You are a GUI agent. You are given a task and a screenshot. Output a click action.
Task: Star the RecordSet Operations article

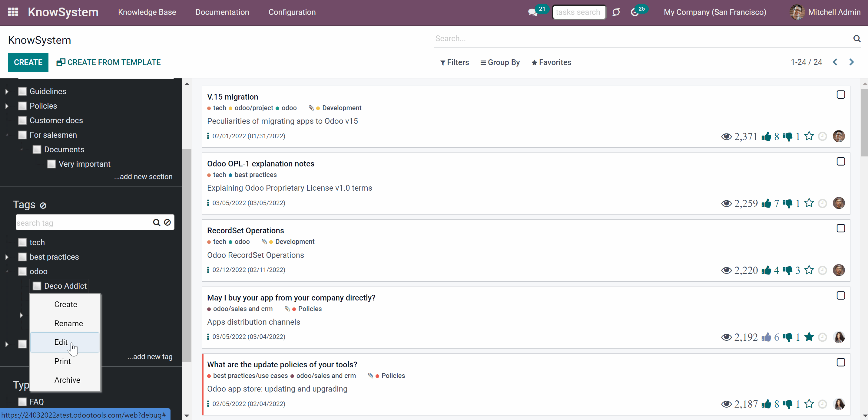pyautogui.click(x=809, y=270)
